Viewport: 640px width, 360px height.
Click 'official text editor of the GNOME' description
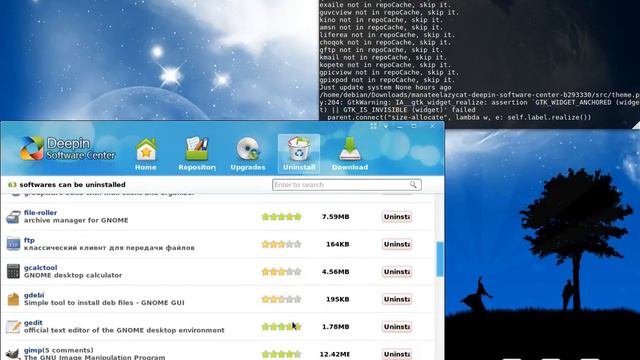coord(124,330)
